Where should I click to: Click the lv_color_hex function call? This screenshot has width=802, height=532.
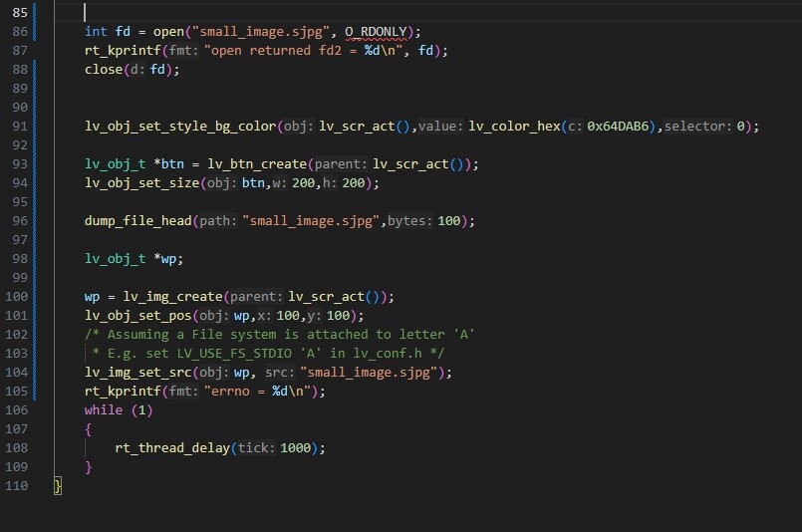click(513, 127)
